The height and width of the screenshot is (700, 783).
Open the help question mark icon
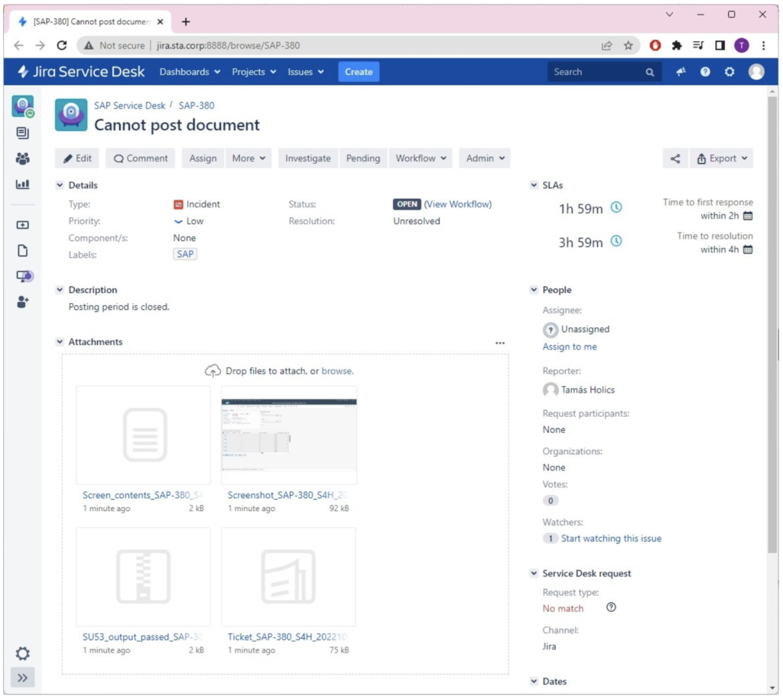[705, 72]
